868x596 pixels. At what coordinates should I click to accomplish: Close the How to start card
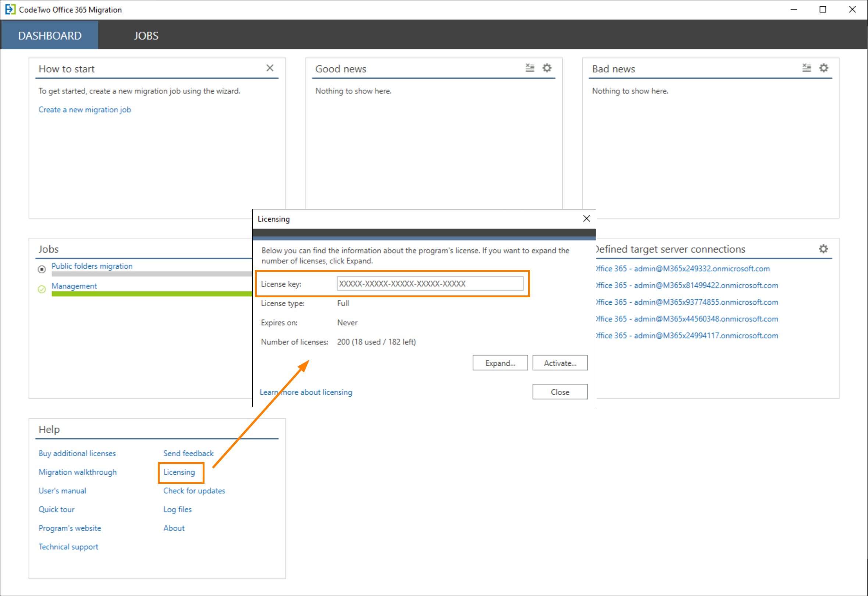[x=270, y=68]
